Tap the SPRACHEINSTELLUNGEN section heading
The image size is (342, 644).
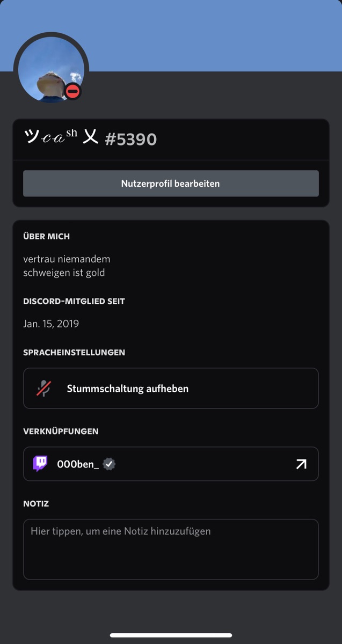click(74, 353)
